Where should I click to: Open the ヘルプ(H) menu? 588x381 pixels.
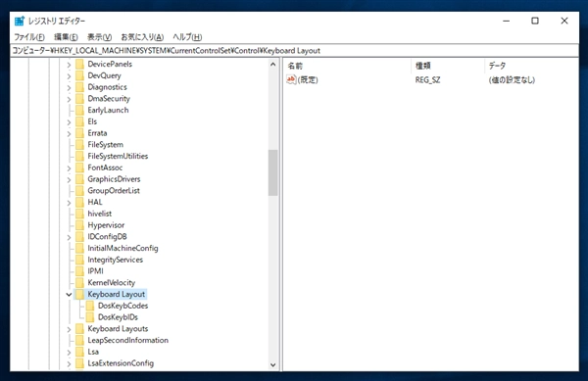[x=187, y=37]
